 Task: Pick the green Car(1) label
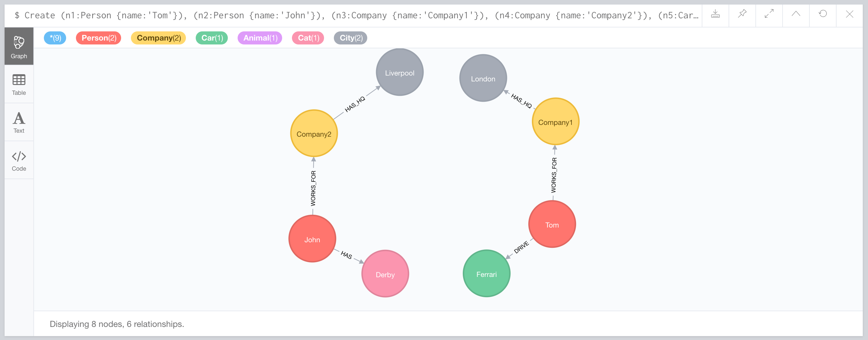point(212,38)
